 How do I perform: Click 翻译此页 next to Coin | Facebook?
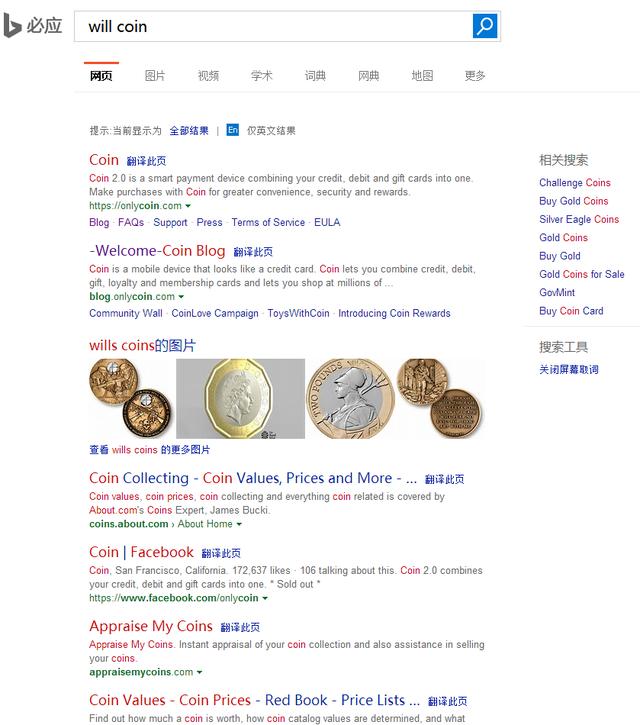click(221, 553)
